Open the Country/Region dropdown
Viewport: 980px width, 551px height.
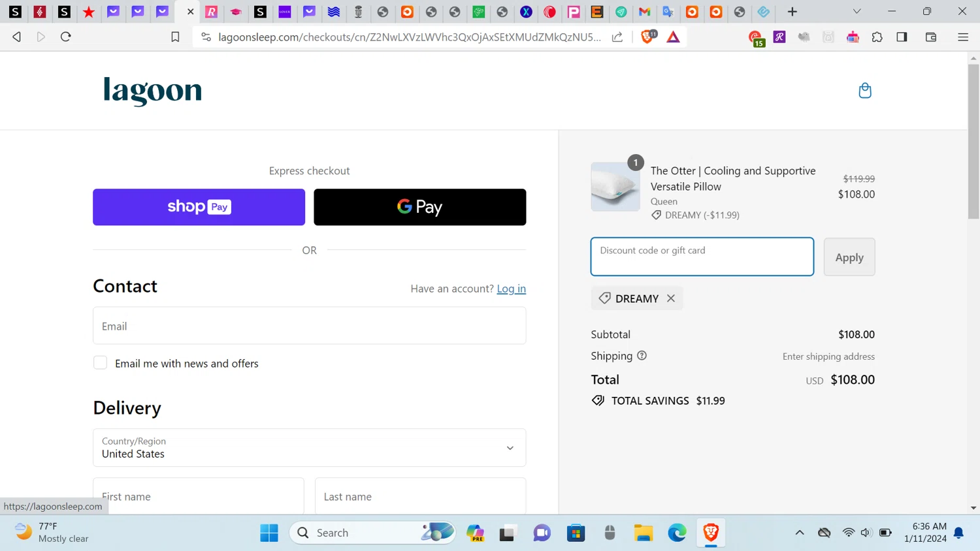point(309,448)
